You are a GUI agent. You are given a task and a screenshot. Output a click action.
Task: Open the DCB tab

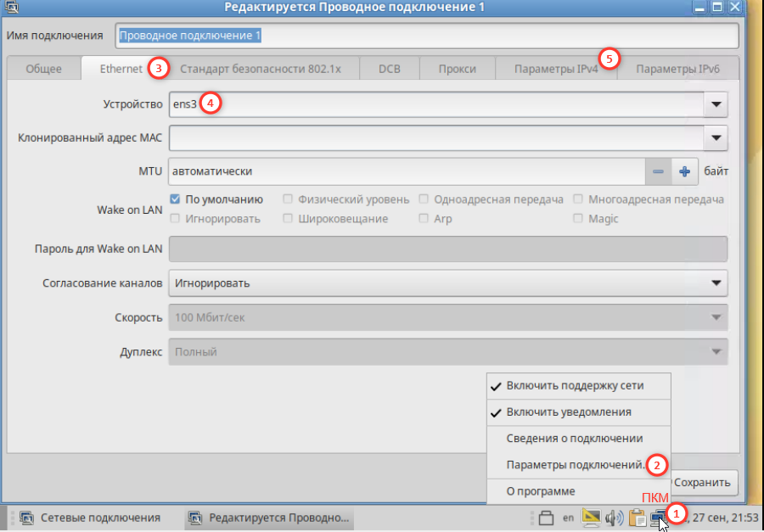point(390,69)
